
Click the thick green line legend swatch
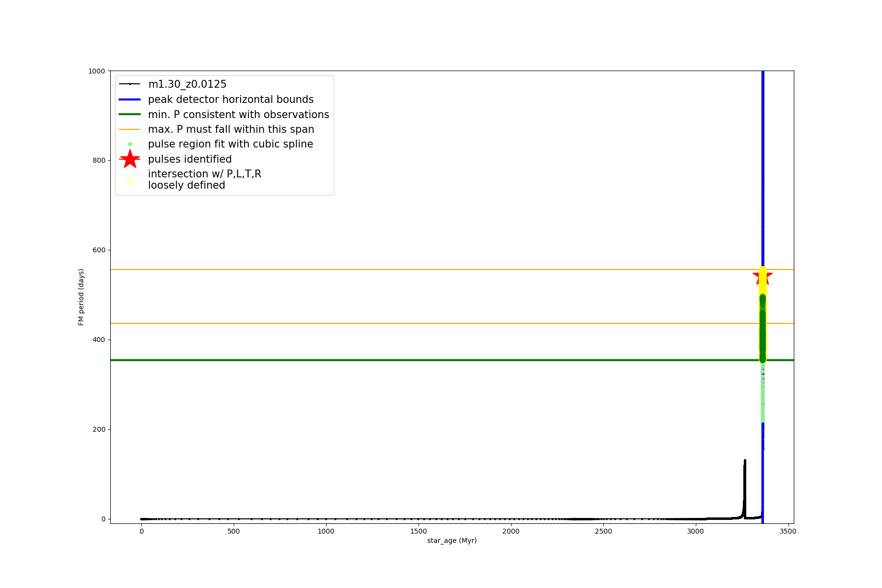point(130,115)
